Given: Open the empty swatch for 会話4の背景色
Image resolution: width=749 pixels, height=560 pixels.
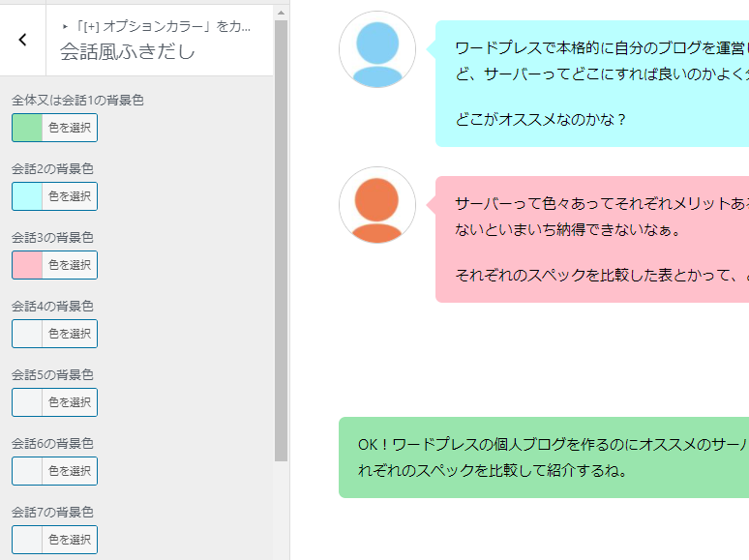Looking at the screenshot, I should coord(27,334).
